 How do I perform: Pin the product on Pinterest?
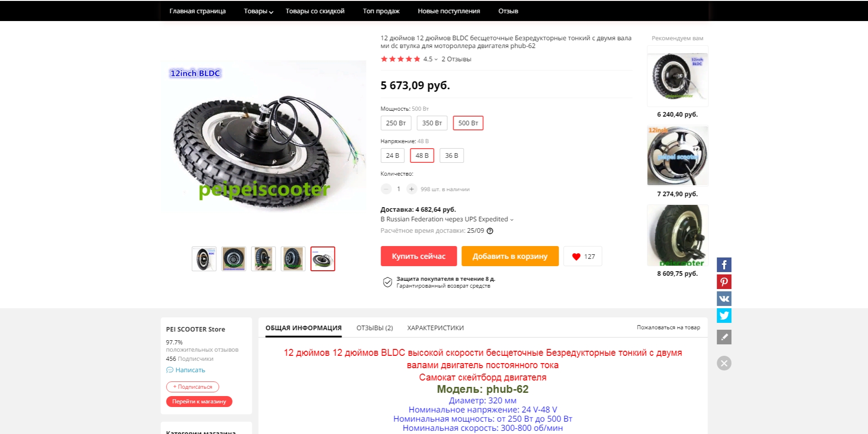pyautogui.click(x=724, y=282)
